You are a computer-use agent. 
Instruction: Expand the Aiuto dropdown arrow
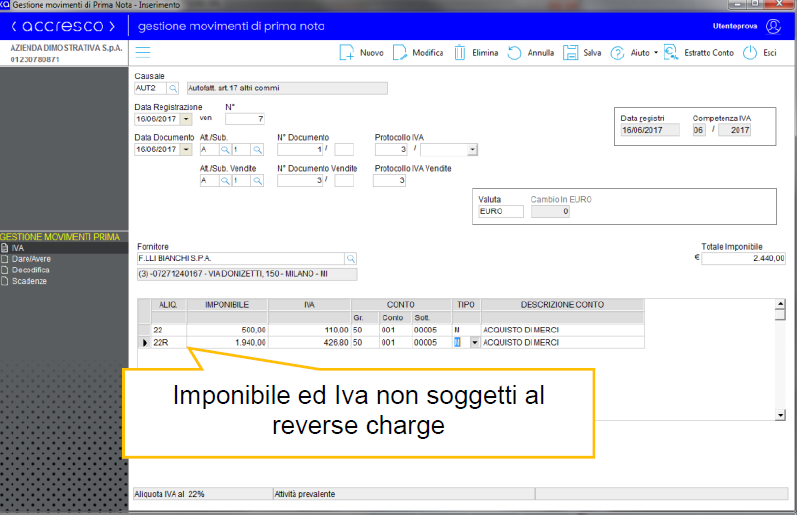(656, 53)
